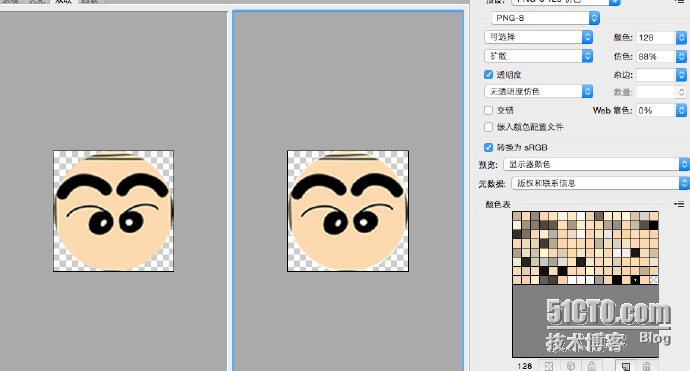690x371 pixels.
Task: Click the empty 杂边 value field
Action: [x=656, y=75]
